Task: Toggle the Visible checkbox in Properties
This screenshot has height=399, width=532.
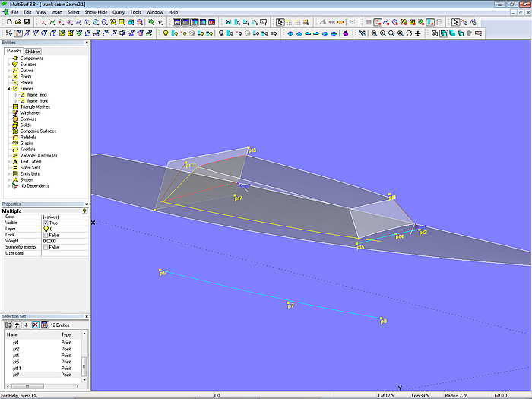Action: coord(46,223)
